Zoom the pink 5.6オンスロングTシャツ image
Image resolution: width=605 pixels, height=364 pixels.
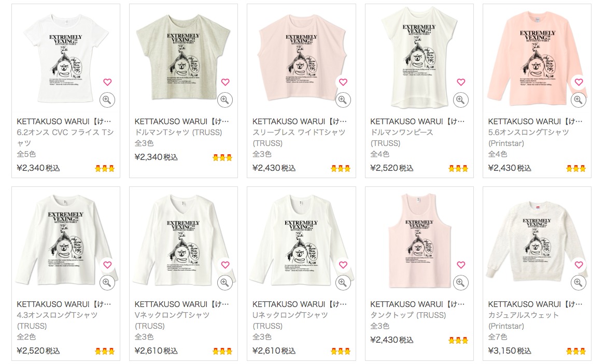point(579,100)
